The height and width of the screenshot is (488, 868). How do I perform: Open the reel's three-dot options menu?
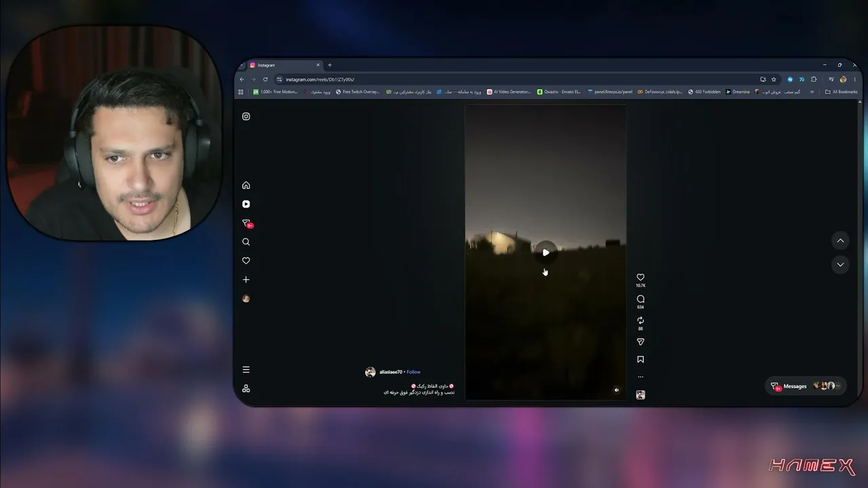[x=640, y=377]
